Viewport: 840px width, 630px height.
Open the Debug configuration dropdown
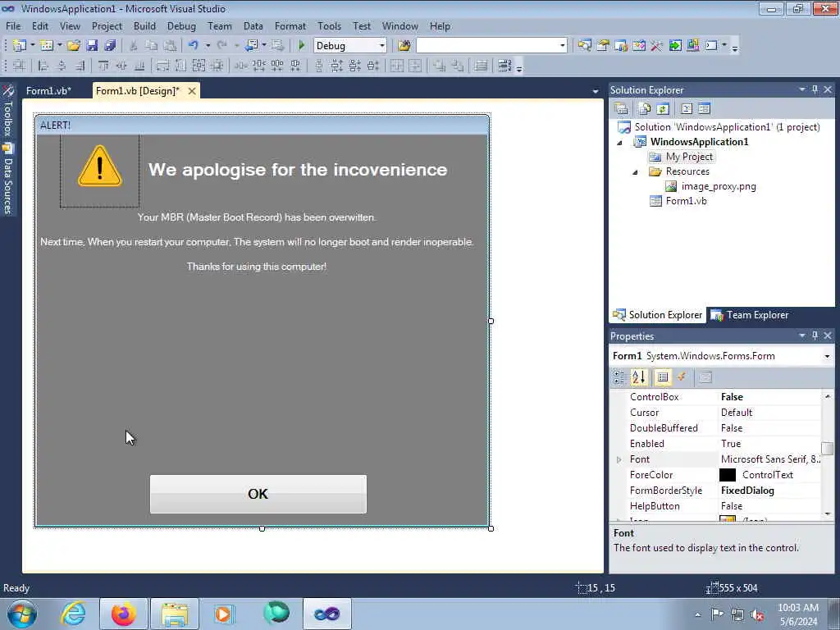point(382,46)
